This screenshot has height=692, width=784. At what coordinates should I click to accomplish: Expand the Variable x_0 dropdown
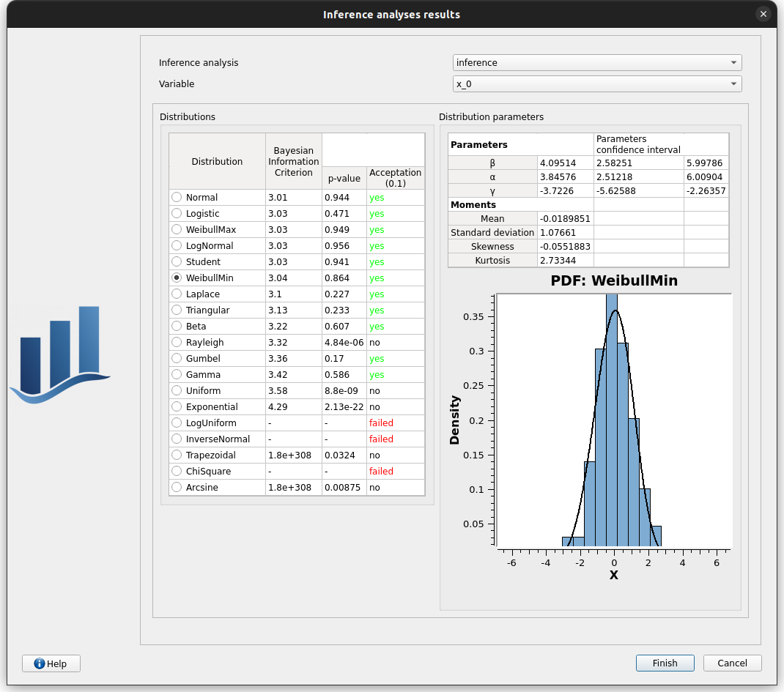tap(597, 84)
